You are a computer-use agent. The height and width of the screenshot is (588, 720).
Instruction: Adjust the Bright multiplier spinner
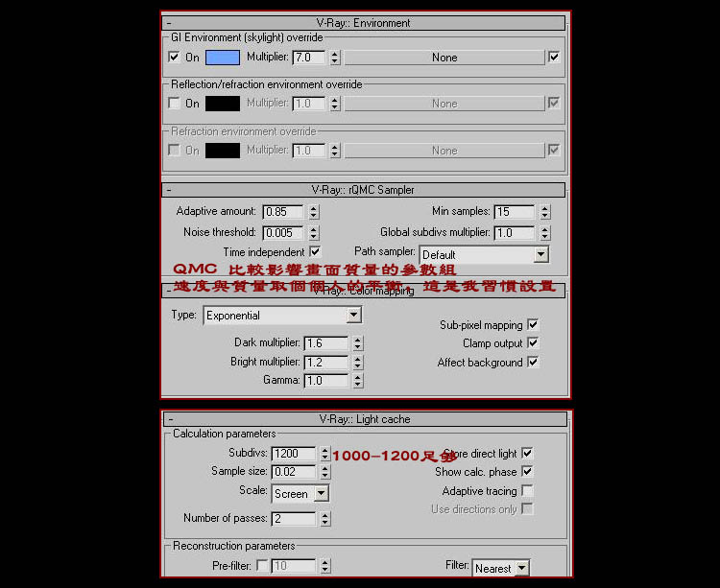coord(358,363)
